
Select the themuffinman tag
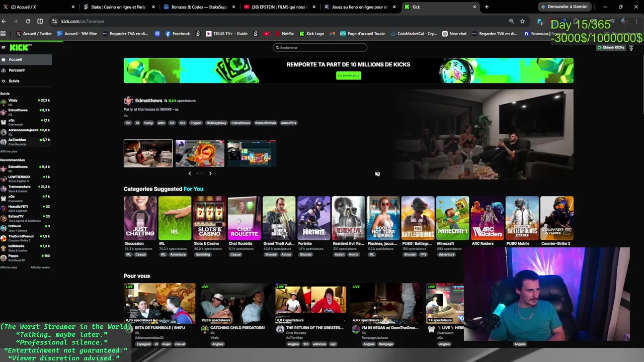tap(265, 123)
